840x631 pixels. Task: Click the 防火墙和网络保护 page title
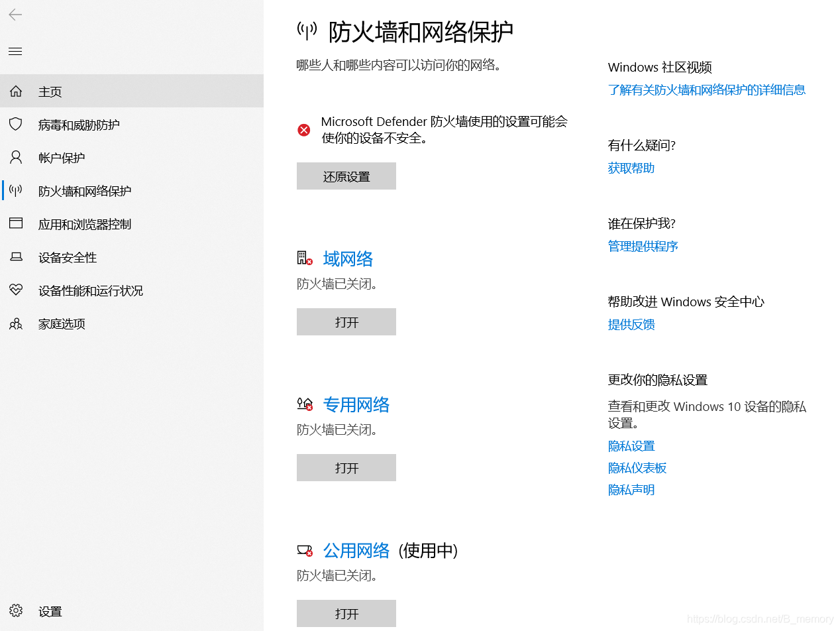click(421, 31)
